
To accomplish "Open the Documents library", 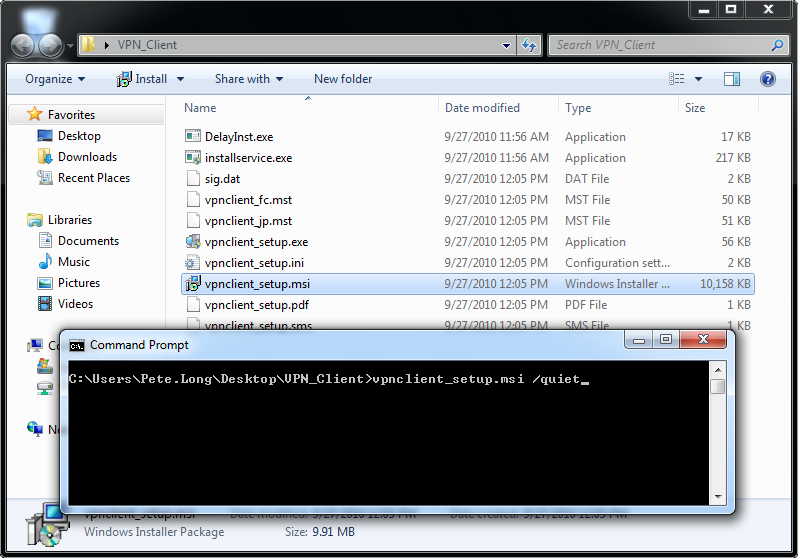I will pyautogui.click(x=88, y=240).
